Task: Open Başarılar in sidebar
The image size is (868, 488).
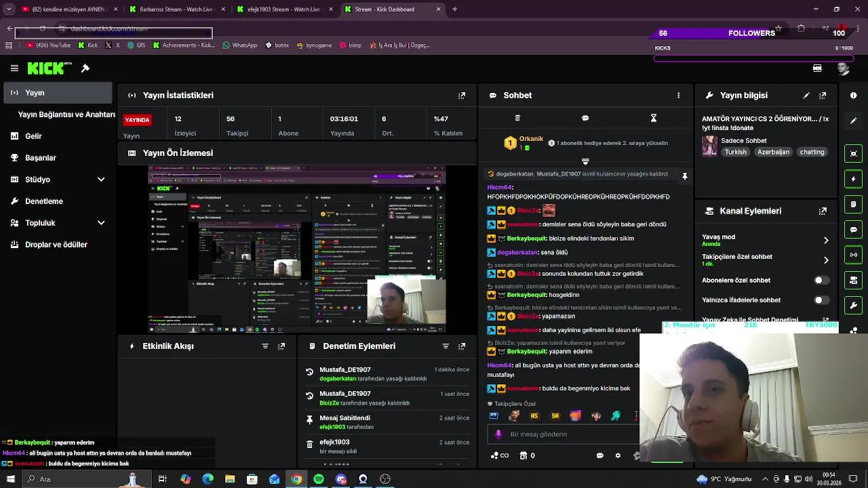Action: coord(40,158)
